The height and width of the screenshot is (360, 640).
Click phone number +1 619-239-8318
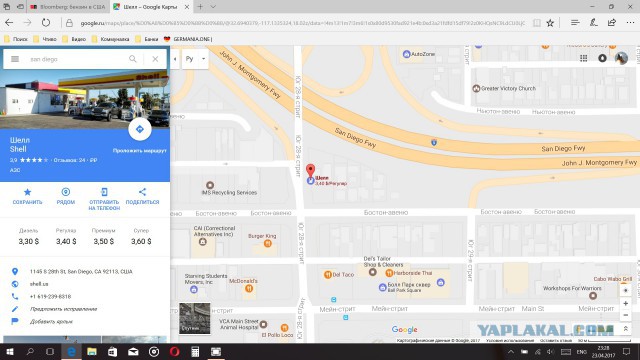[50, 296]
